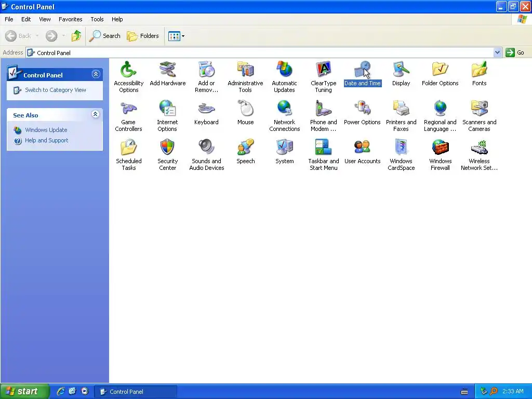Image resolution: width=532 pixels, height=399 pixels.
Task: Click the Date and Time icon
Action: [x=362, y=70]
